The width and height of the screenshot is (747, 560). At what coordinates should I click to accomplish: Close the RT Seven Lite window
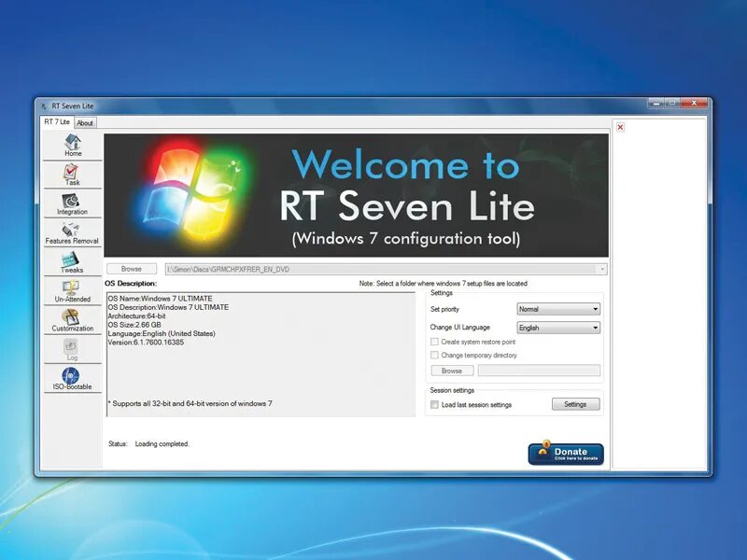coord(694,103)
